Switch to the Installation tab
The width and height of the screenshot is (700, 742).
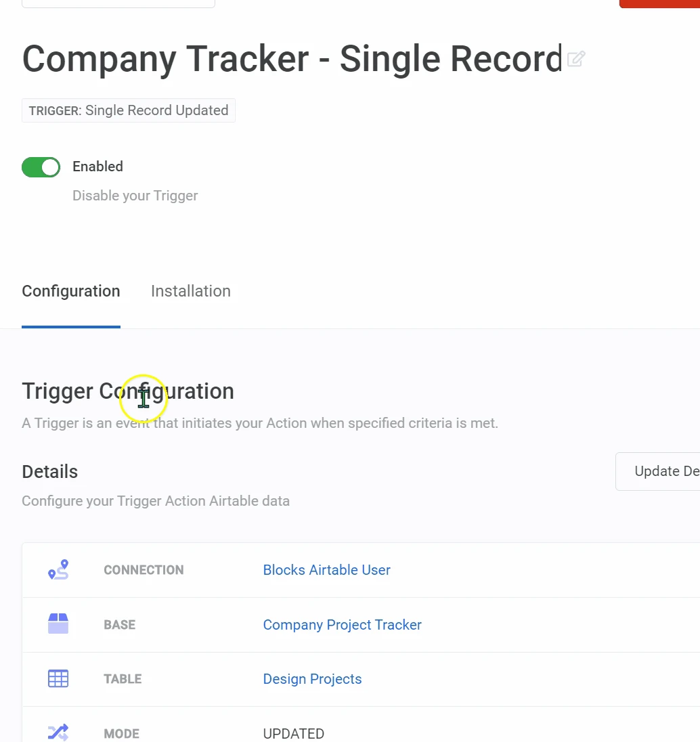pos(190,291)
